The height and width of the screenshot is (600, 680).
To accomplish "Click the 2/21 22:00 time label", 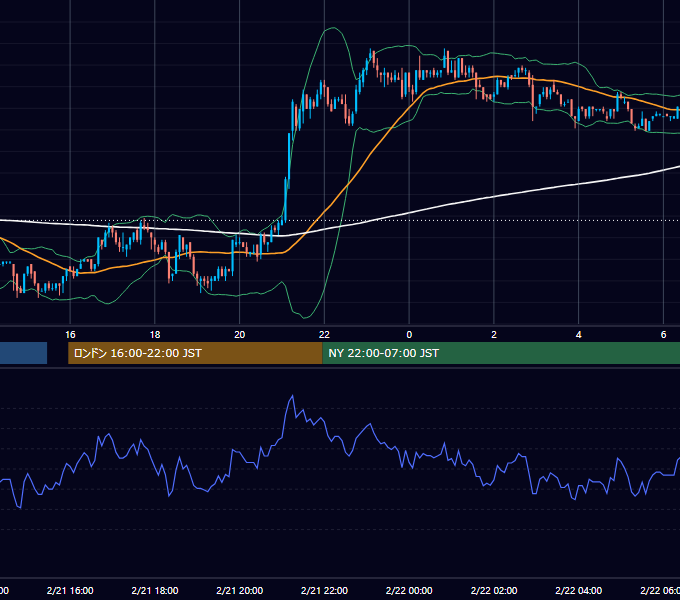I will pos(324,590).
